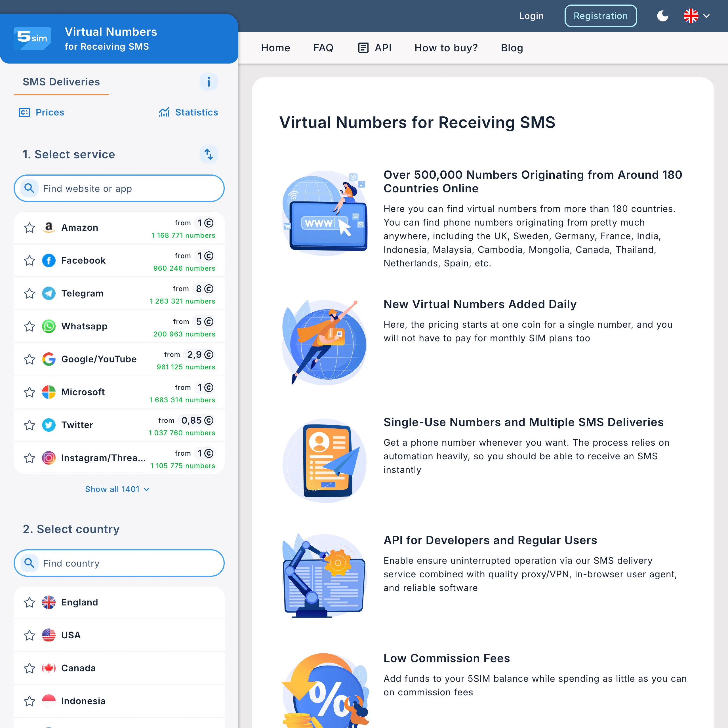Click the sort services arrows icon
This screenshot has height=728, width=728.
208,154
